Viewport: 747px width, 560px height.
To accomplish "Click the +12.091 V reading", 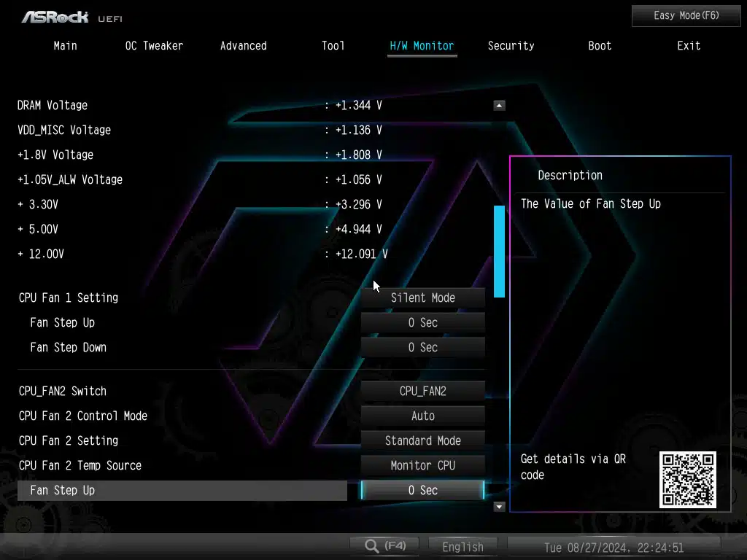I will 361,254.
